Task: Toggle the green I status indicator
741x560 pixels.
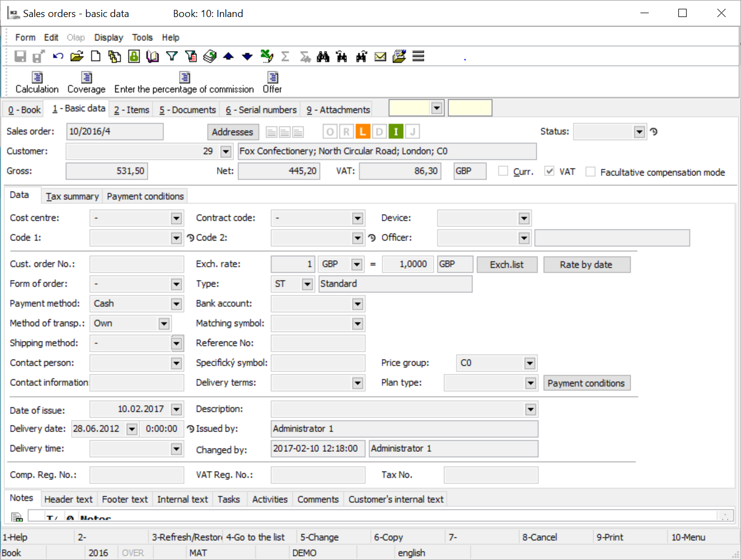Action: click(395, 132)
